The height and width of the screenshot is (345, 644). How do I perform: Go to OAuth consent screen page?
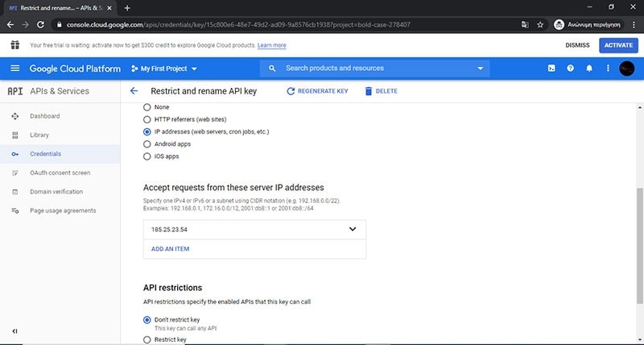coord(60,172)
